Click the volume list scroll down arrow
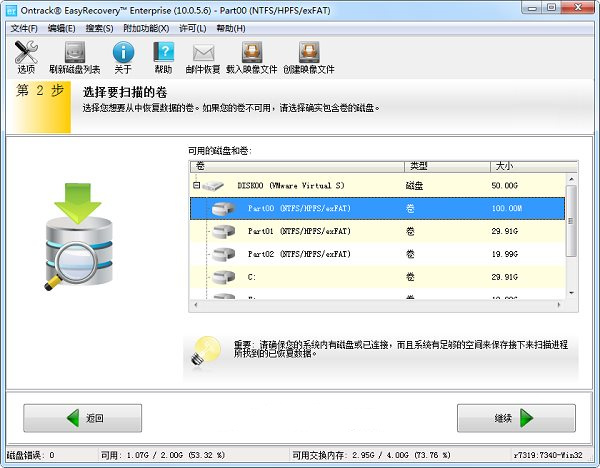The image size is (600, 468). click(571, 293)
